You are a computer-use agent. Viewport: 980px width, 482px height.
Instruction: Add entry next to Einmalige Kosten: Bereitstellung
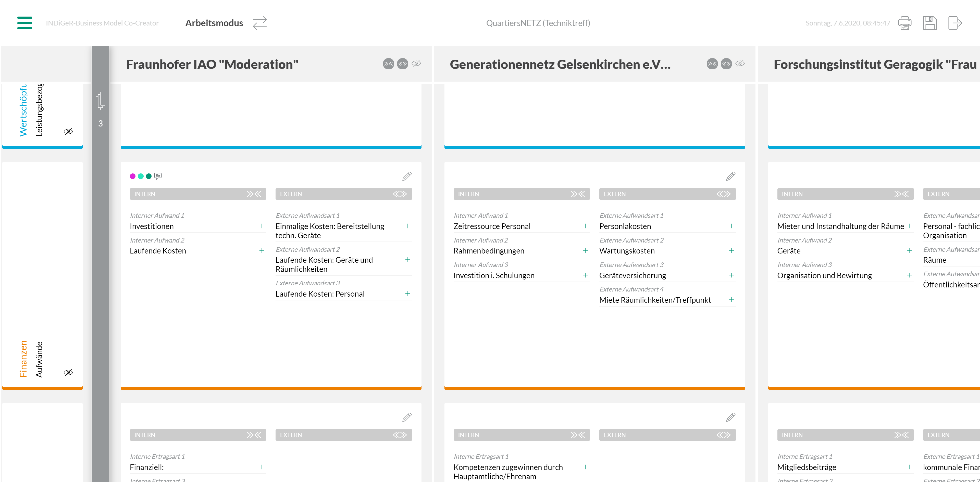407,226
